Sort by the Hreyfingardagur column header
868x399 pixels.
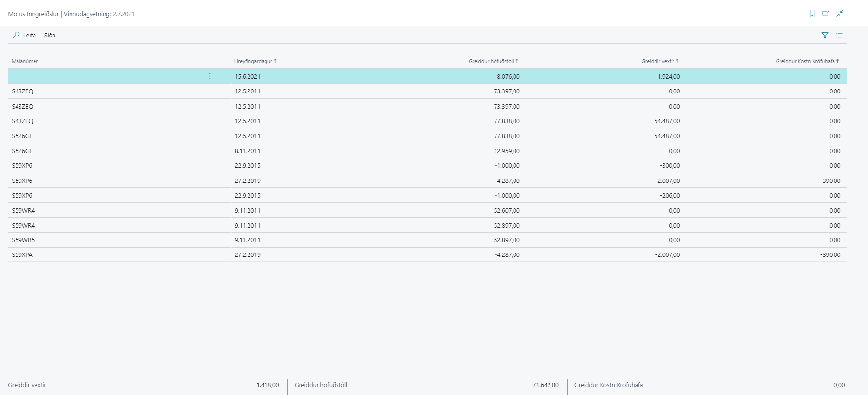pos(253,61)
